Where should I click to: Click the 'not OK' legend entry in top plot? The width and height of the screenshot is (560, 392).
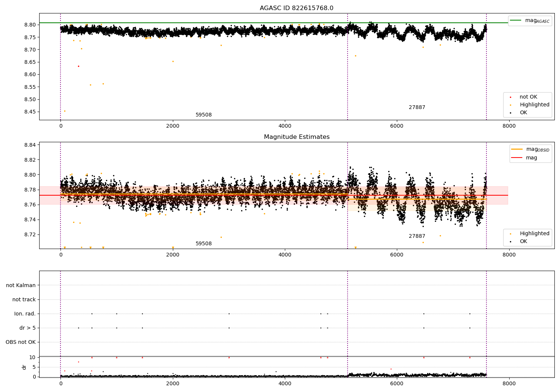[x=528, y=97]
